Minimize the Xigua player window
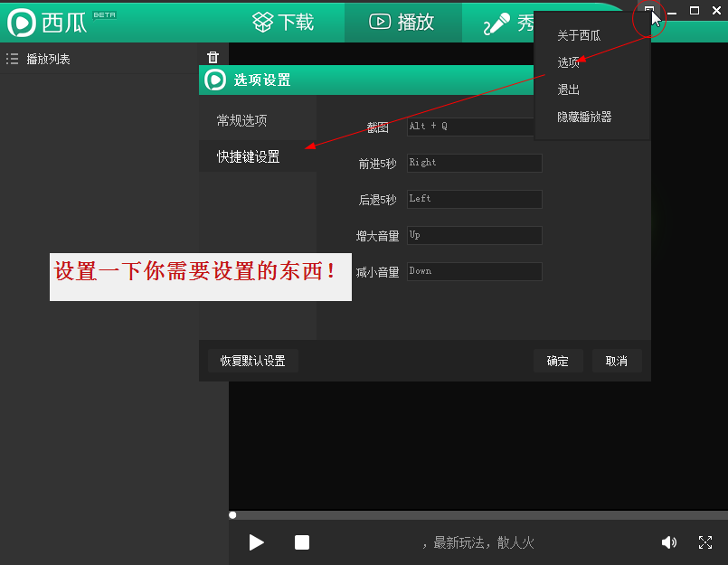Image resolution: width=728 pixels, height=565 pixels. click(x=672, y=11)
